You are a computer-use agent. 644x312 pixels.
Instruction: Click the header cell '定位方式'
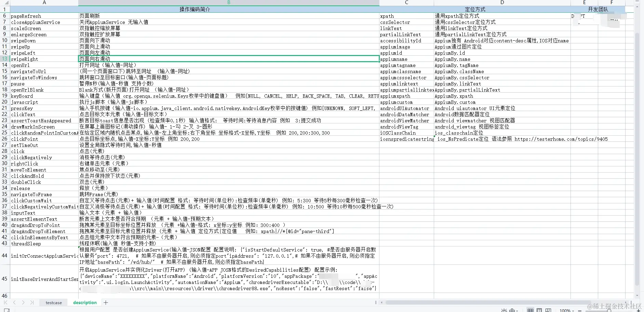click(x=475, y=9)
